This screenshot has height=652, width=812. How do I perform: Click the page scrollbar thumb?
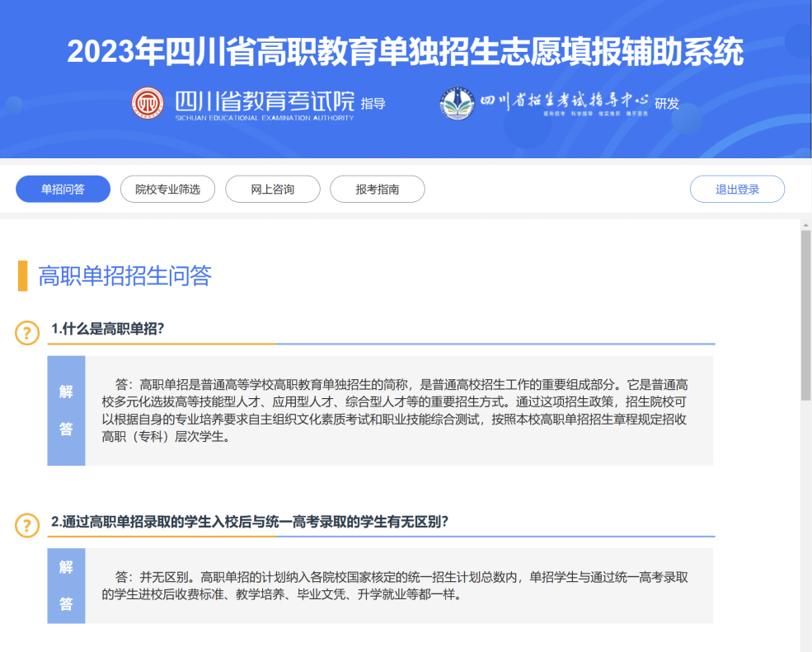pos(805,313)
